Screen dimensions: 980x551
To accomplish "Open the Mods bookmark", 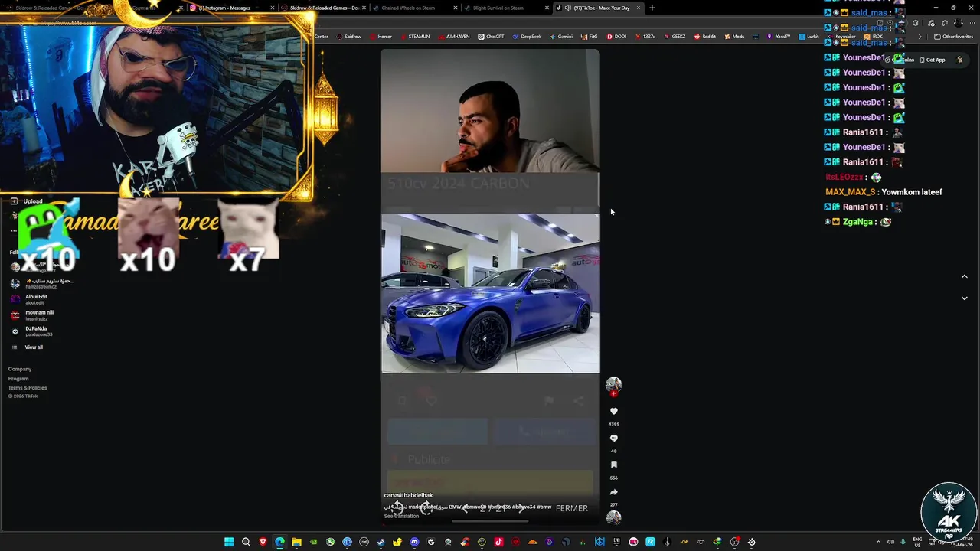I will click(x=734, y=37).
